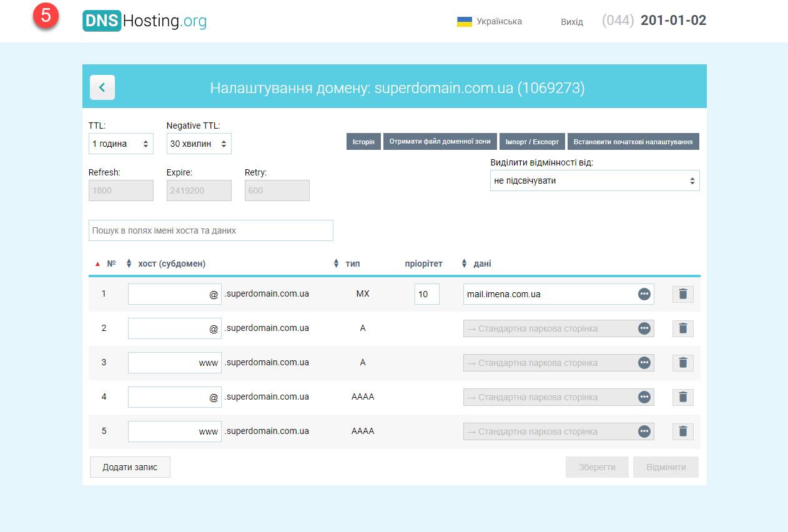Screen dimensions: 788x532
Task: Open options dots in row 2 data
Action: pyautogui.click(x=644, y=328)
